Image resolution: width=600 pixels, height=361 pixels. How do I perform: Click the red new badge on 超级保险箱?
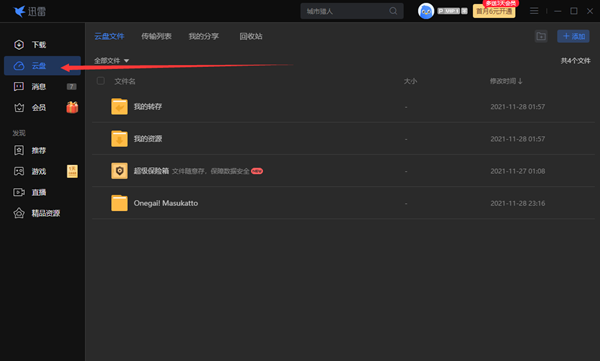[x=257, y=171]
